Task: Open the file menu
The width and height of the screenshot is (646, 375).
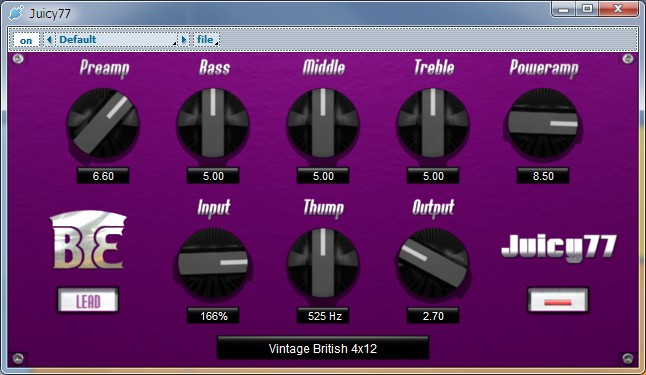Action: 206,40
